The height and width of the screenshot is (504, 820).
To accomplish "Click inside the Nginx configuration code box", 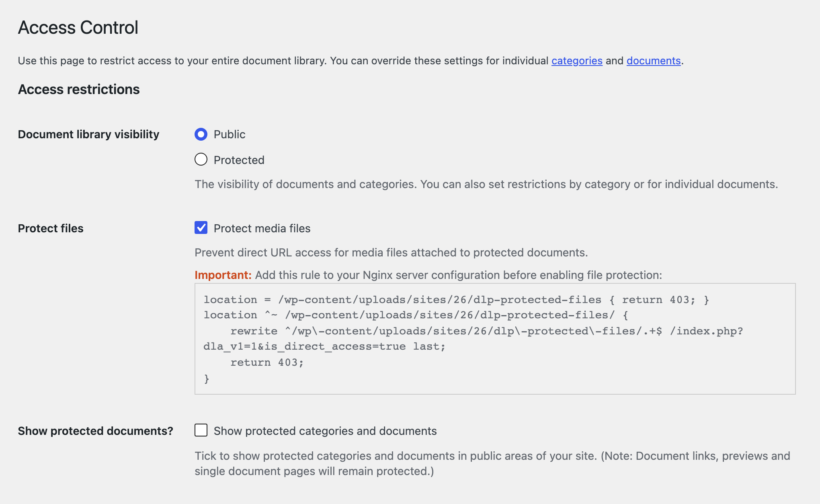I will point(495,339).
